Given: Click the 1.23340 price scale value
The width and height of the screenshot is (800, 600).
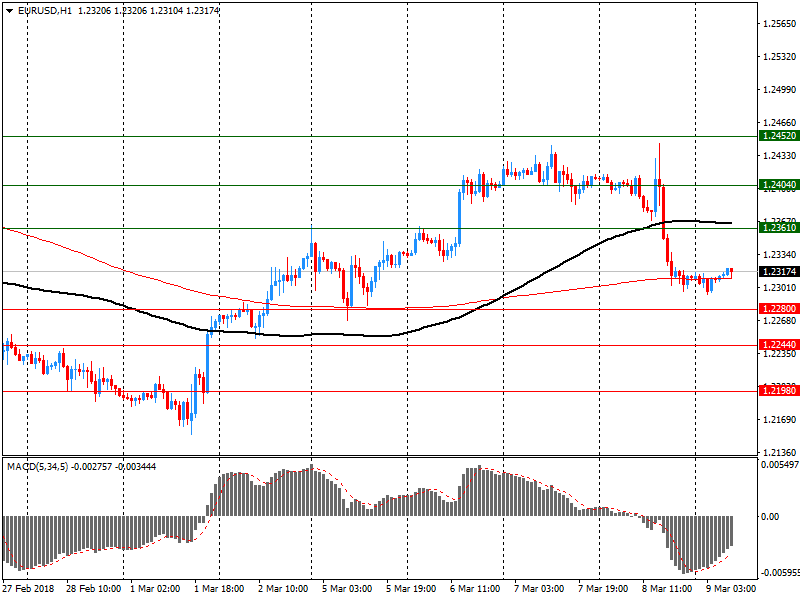Looking at the screenshot, I should [780, 255].
